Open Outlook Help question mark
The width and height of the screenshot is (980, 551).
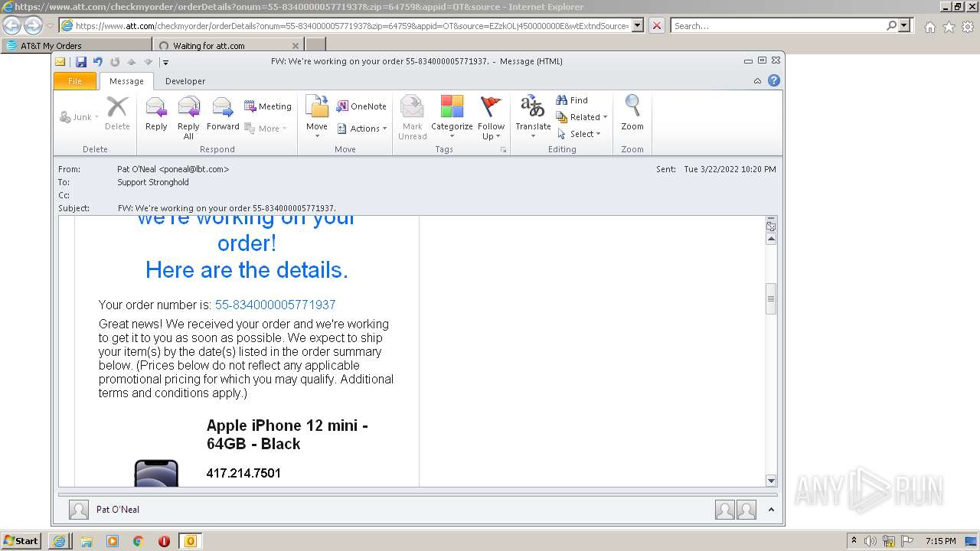774,80
